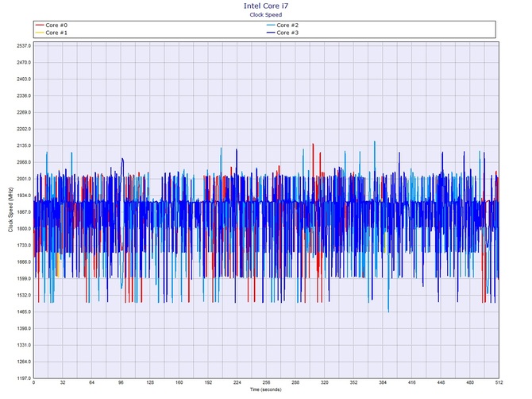532x399 pixels.
Task: Click the Core #0 legend entry
Action: [52, 25]
